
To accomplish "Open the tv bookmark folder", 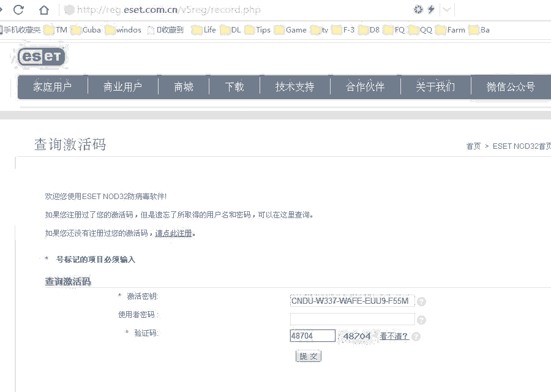I will 320,30.
